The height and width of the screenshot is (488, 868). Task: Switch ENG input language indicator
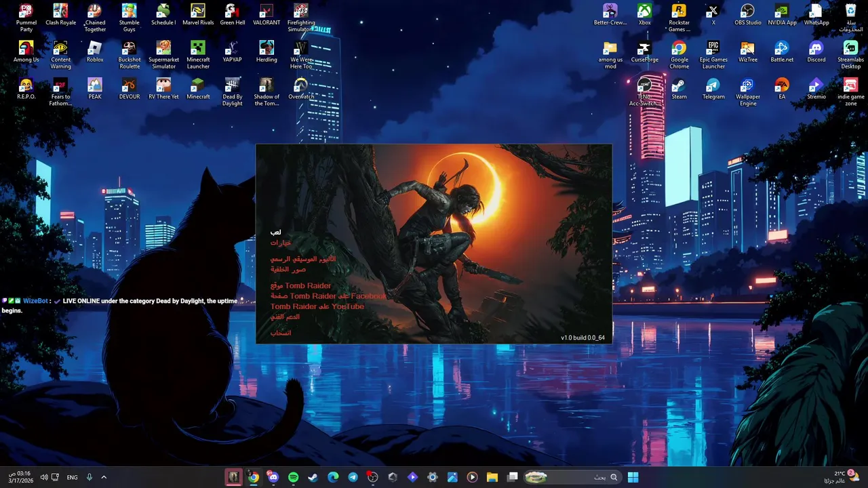coord(72,477)
